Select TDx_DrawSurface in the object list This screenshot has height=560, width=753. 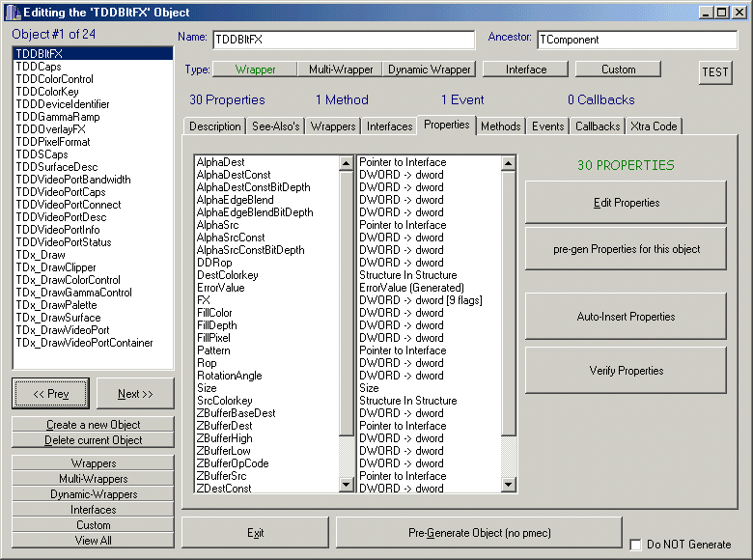(58, 318)
